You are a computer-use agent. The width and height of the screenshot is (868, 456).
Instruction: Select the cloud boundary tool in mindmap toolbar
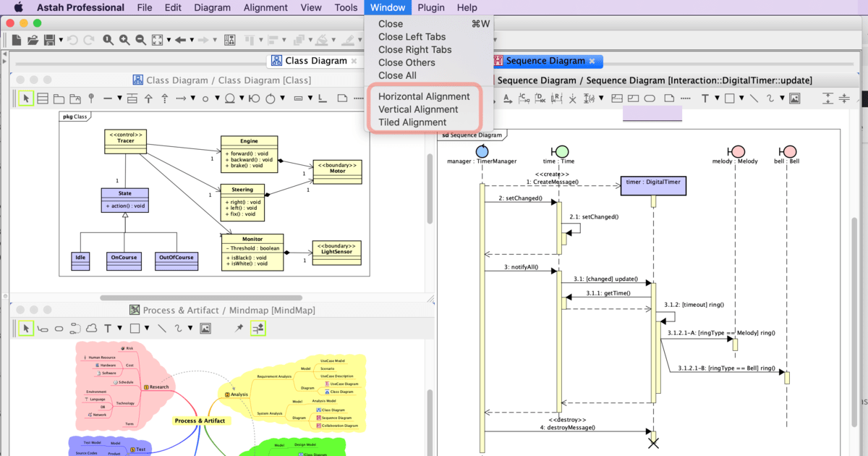tap(92, 329)
